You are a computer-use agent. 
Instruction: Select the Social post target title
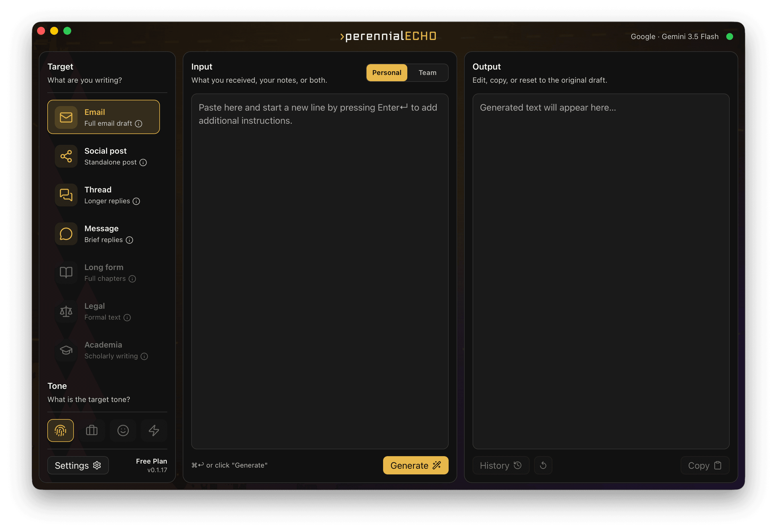pyautogui.click(x=105, y=151)
